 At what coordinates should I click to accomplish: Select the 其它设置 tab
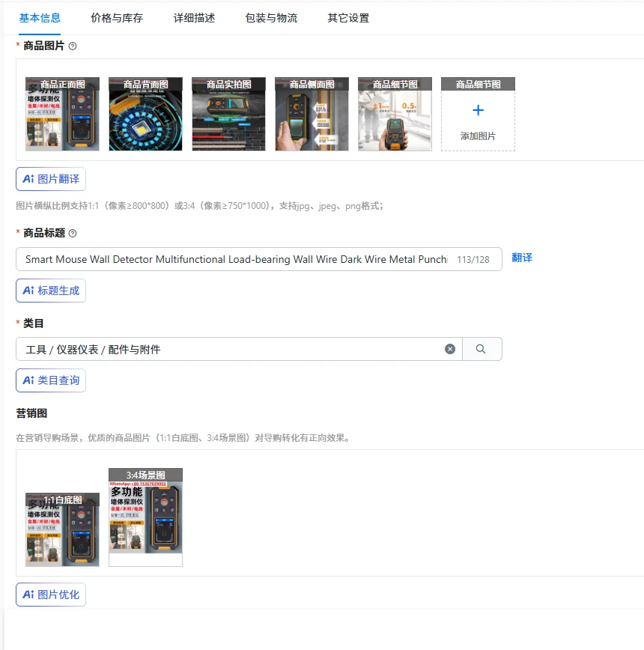[348, 18]
